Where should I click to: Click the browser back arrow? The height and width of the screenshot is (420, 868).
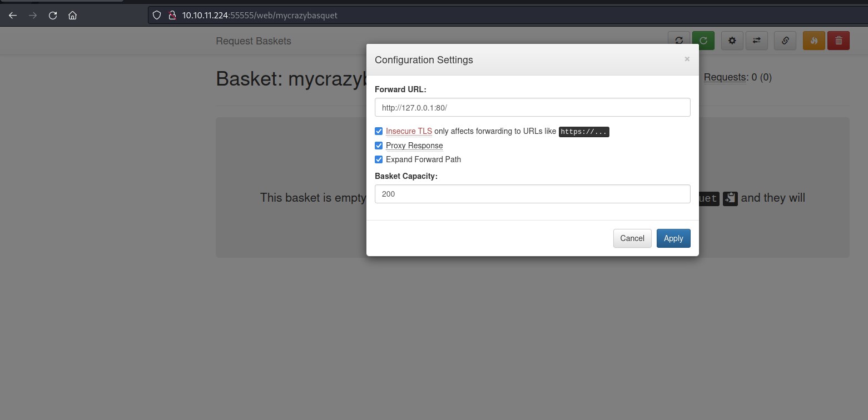pos(13,16)
